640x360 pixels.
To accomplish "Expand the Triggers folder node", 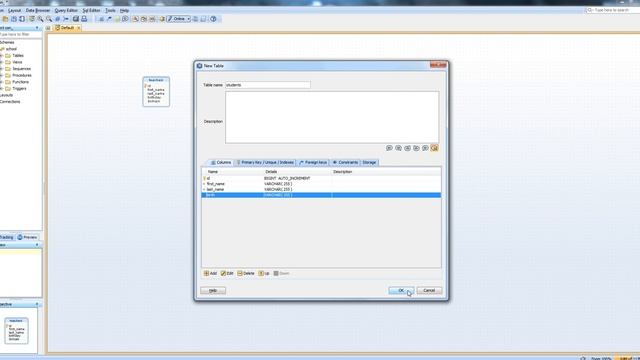I will (2, 88).
